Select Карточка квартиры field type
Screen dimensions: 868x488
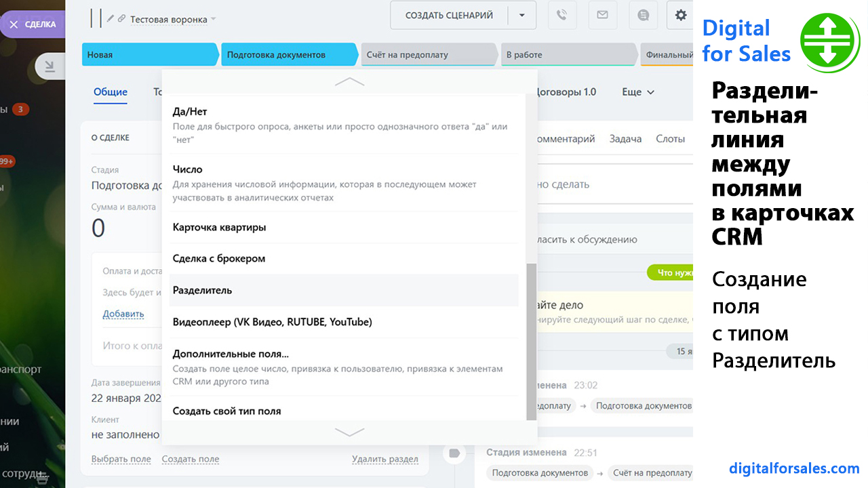click(x=344, y=227)
